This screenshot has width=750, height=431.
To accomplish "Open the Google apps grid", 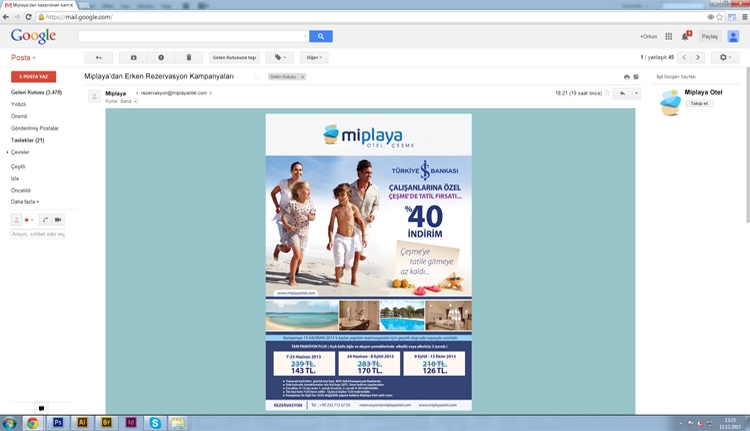I will 669,36.
